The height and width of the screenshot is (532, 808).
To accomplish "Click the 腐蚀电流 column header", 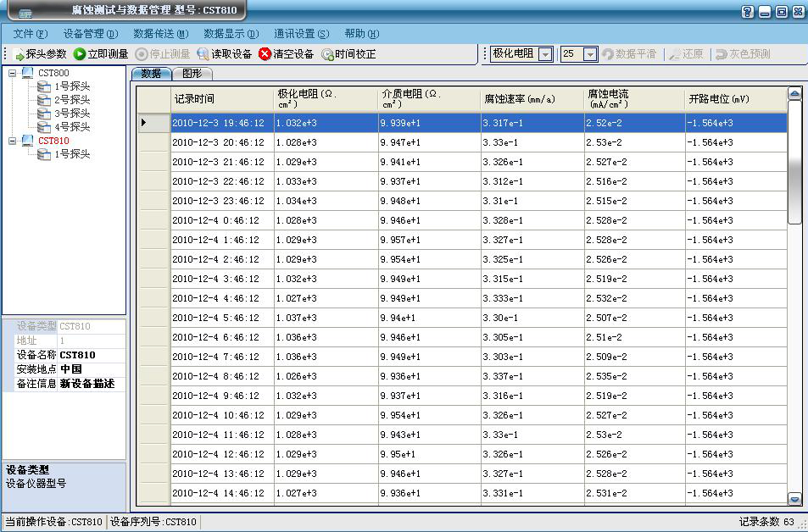I will (635, 99).
